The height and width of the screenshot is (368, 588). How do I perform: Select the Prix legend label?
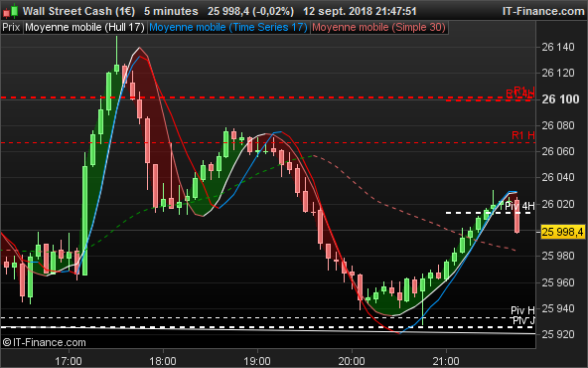click(11, 28)
